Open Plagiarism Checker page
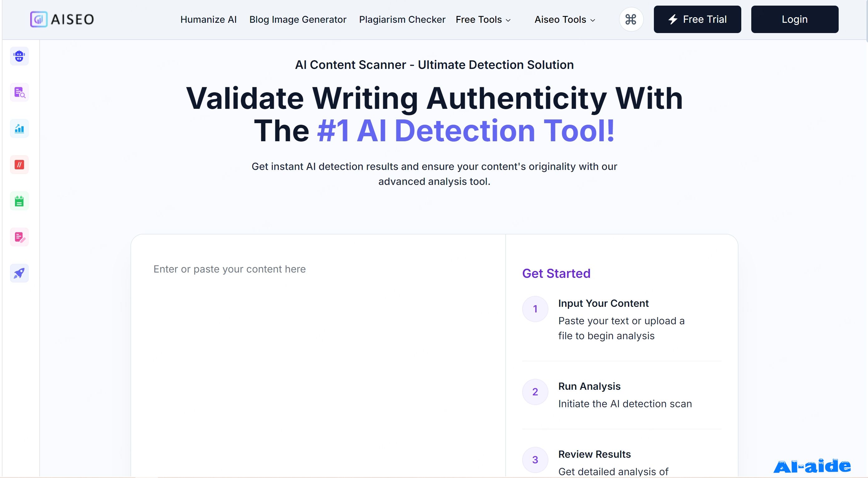Viewport: 868px width, 478px height. (402, 20)
